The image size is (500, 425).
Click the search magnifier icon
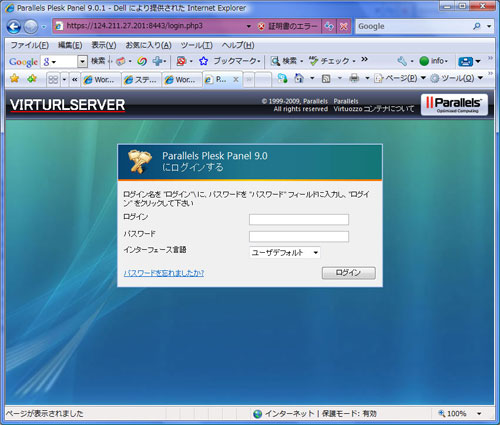[477, 26]
